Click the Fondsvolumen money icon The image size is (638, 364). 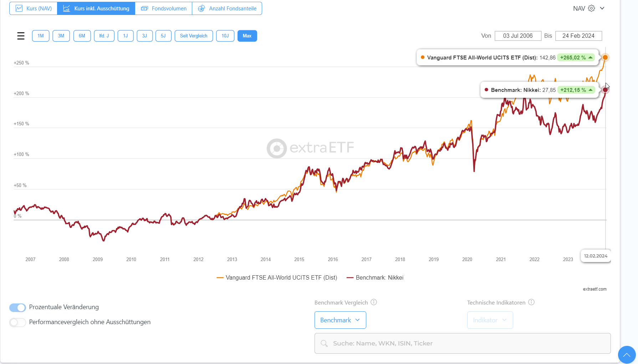(144, 8)
